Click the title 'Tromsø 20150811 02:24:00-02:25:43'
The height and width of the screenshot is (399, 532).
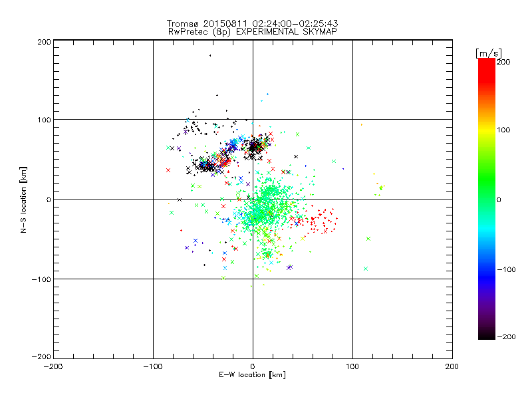coord(252,23)
